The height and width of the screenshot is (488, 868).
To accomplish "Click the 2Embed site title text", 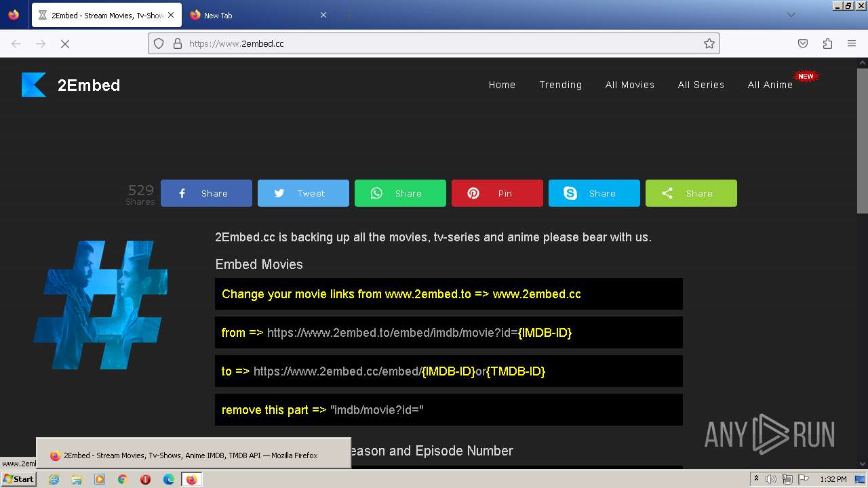I will pos(89,85).
